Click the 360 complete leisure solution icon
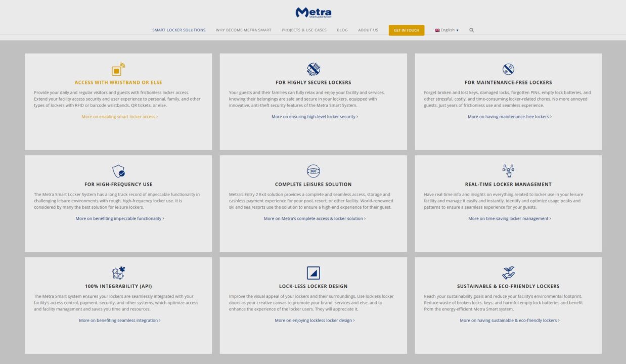626x364 pixels. (x=313, y=171)
